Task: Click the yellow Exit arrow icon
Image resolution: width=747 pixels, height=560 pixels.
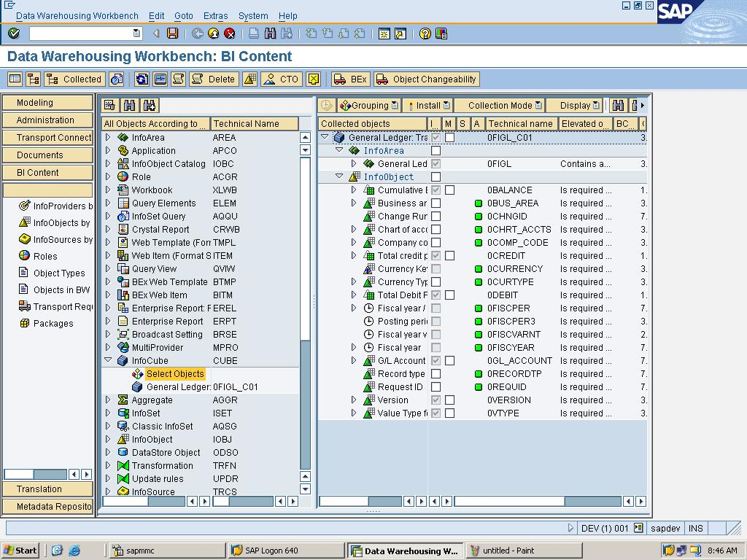Action: 214,34
